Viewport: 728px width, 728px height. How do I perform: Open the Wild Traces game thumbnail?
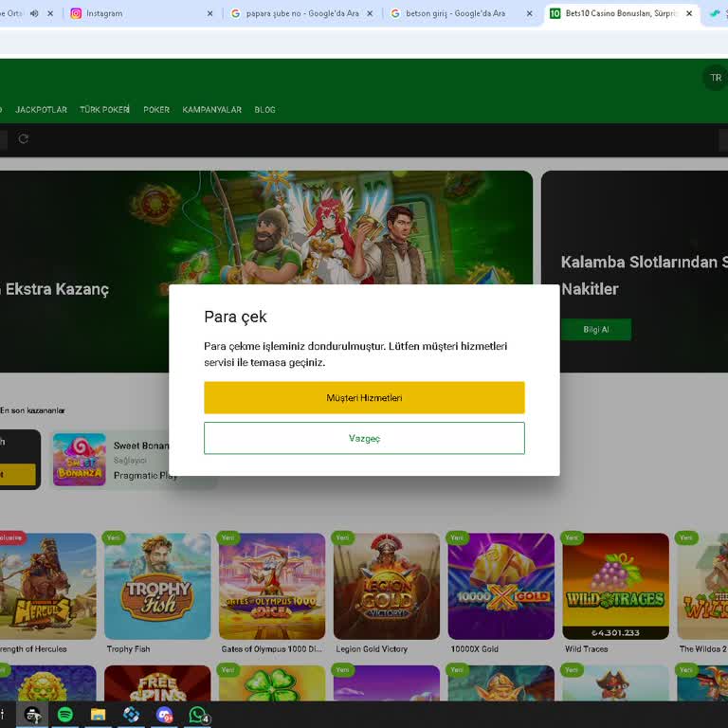pyautogui.click(x=615, y=586)
